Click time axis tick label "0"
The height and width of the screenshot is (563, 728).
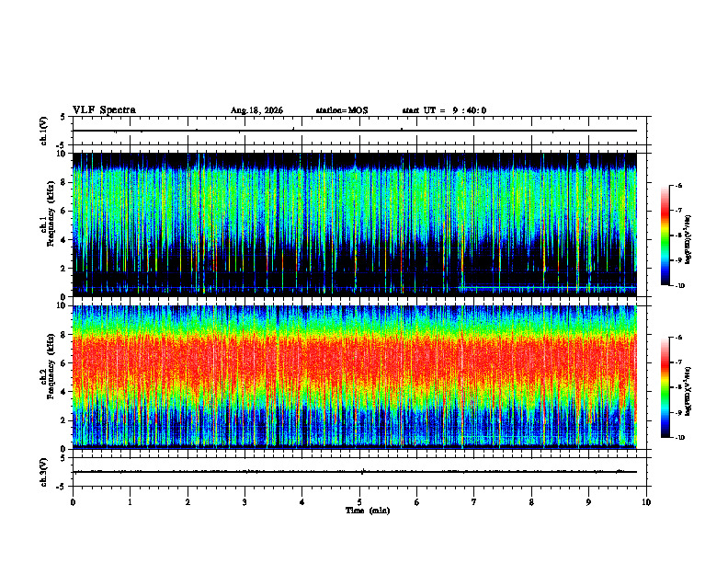(x=73, y=502)
